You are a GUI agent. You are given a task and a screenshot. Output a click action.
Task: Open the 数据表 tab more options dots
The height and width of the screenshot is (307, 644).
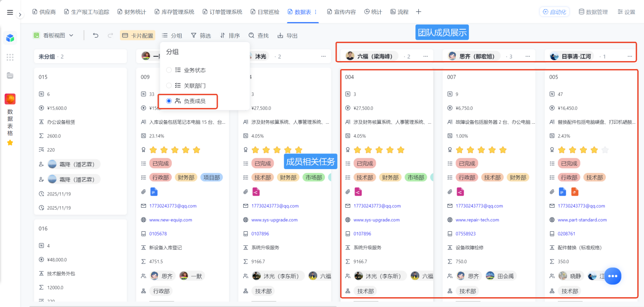click(315, 12)
